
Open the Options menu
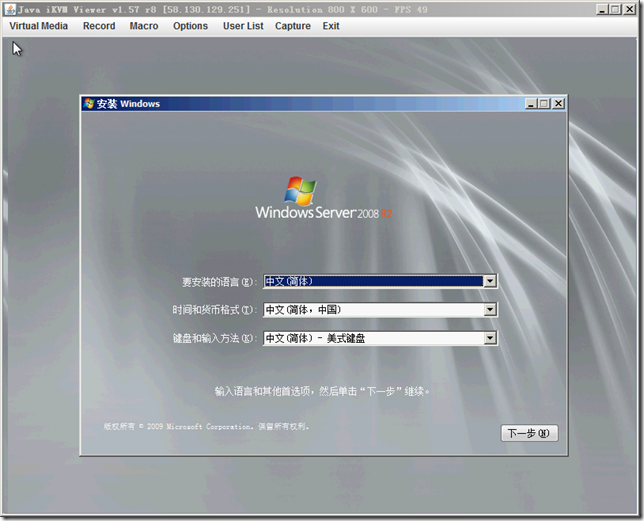(x=190, y=26)
